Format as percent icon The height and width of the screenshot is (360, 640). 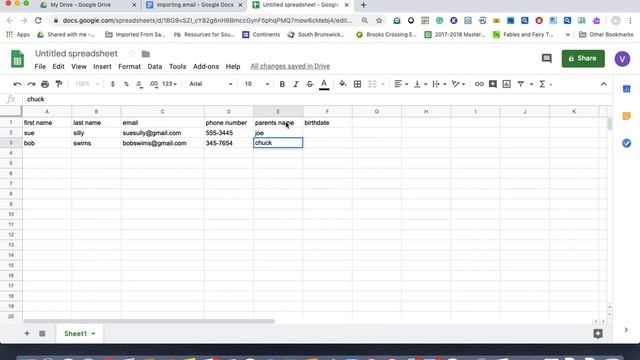126,84
